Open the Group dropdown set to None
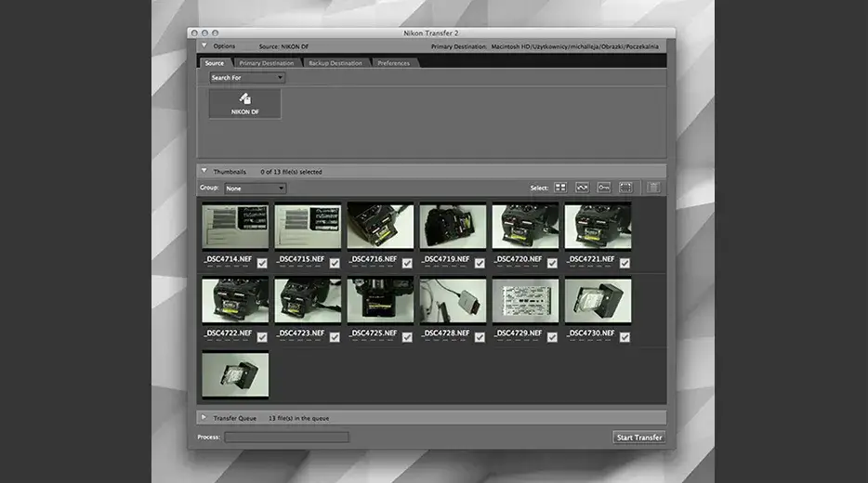The width and height of the screenshot is (868, 483). point(255,189)
